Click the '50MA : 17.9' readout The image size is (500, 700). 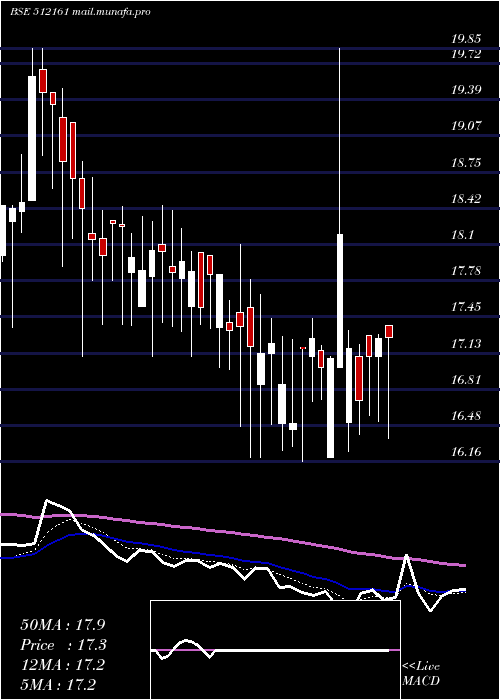(x=62, y=625)
